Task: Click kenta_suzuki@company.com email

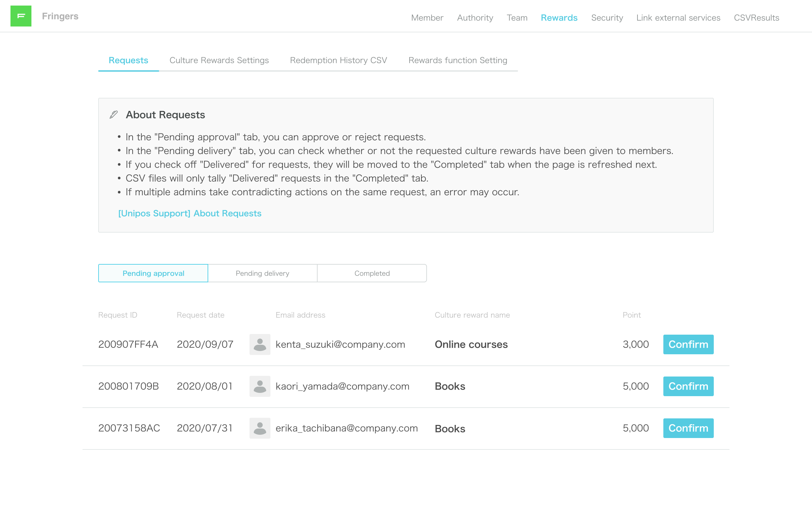Action: point(340,344)
